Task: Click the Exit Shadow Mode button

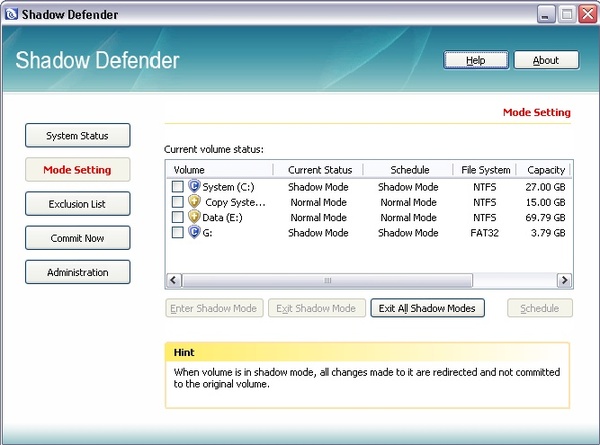Action: pyautogui.click(x=317, y=308)
